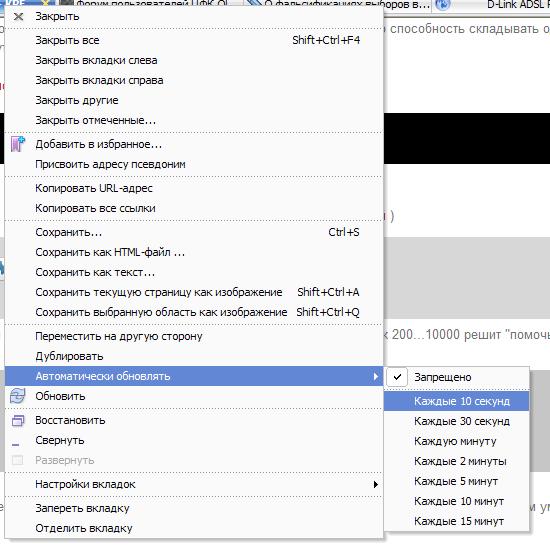Image resolution: width=550 pixels, height=552 pixels.
Task: Open Закрыть отмеченные… dialog
Action: pos(194,120)
